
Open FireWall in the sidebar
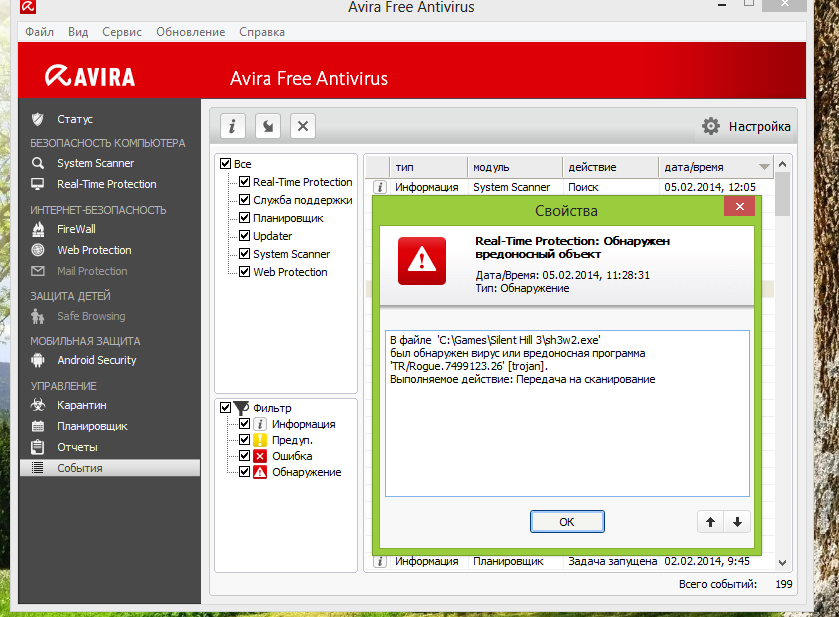pyautogui.click(x=76, y=229)
